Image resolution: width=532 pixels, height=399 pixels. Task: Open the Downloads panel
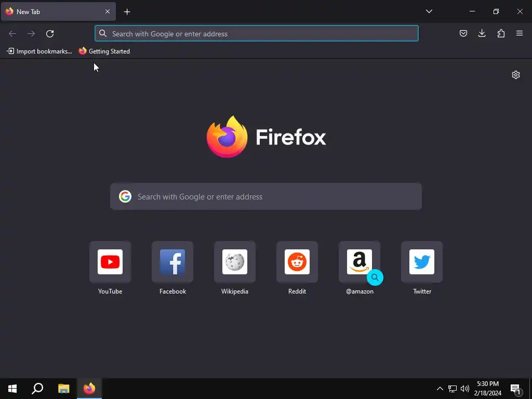click(x=482, y=33)
